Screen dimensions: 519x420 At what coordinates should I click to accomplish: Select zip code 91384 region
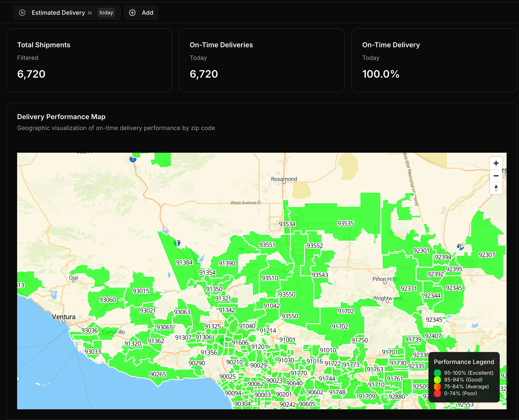(x=184, y=263)
